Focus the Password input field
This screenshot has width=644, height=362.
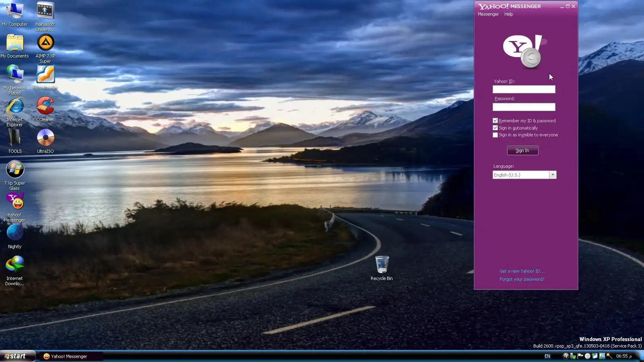524,107
